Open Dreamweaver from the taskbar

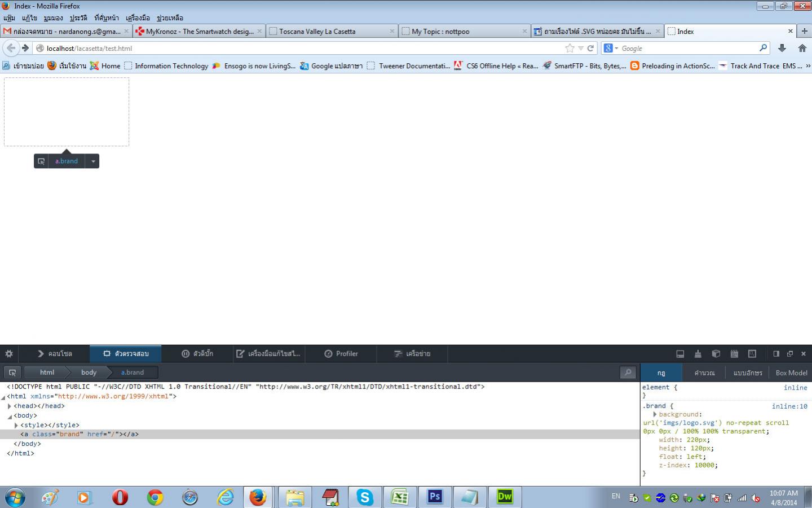pyautogui.click(x=505, y=497)
